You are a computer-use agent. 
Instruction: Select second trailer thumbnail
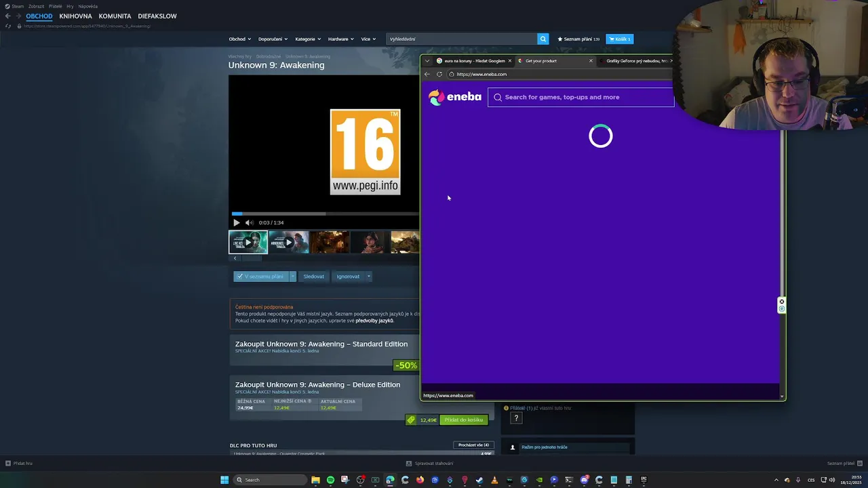coord(289,242)
